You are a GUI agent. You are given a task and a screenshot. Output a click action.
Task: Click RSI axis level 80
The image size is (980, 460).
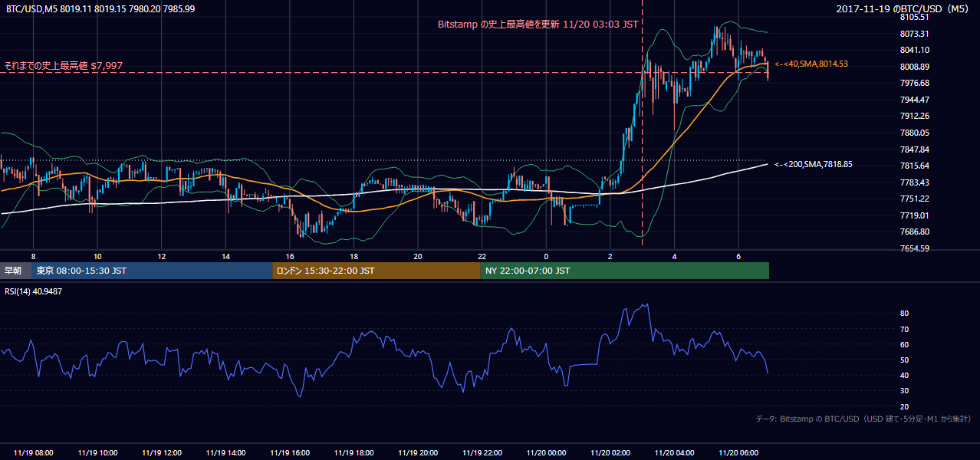[x=904, y=314]
